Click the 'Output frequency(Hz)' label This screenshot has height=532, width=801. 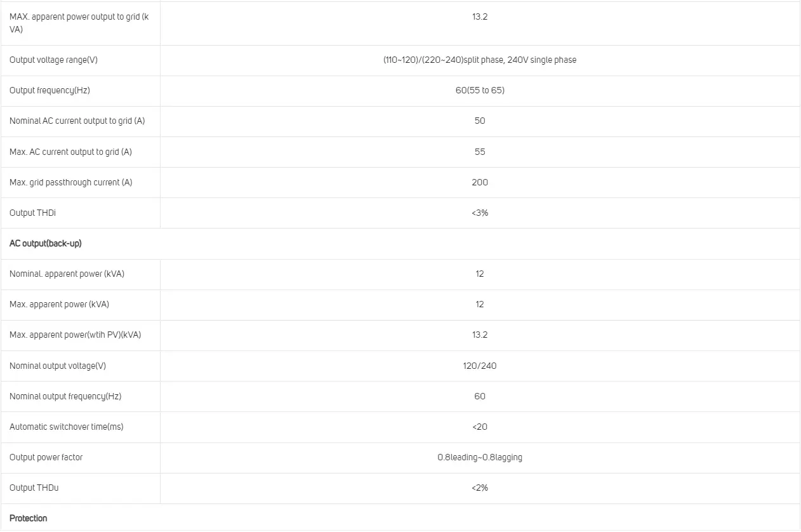[x=50, y=90]
